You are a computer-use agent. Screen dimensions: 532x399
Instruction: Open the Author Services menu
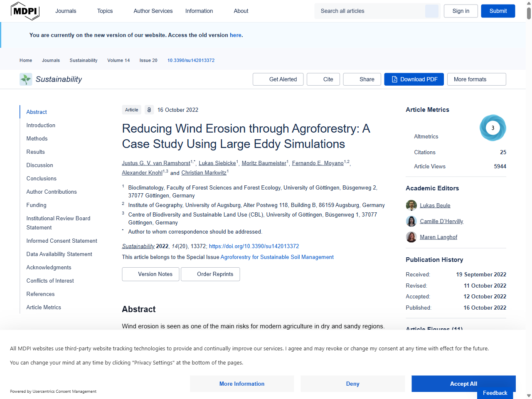(153, 11)
